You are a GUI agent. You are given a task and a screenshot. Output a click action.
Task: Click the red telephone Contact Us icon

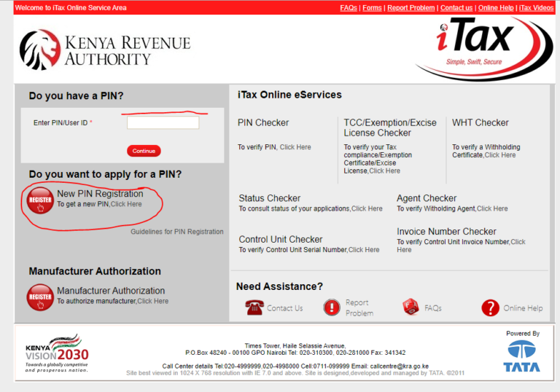coord(254,307)
